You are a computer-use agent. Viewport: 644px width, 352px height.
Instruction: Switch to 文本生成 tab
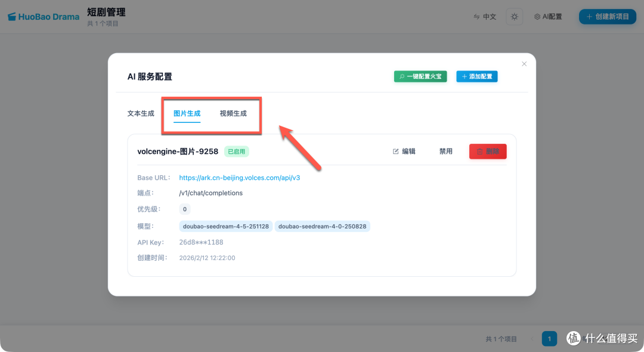tap(141, 113)
